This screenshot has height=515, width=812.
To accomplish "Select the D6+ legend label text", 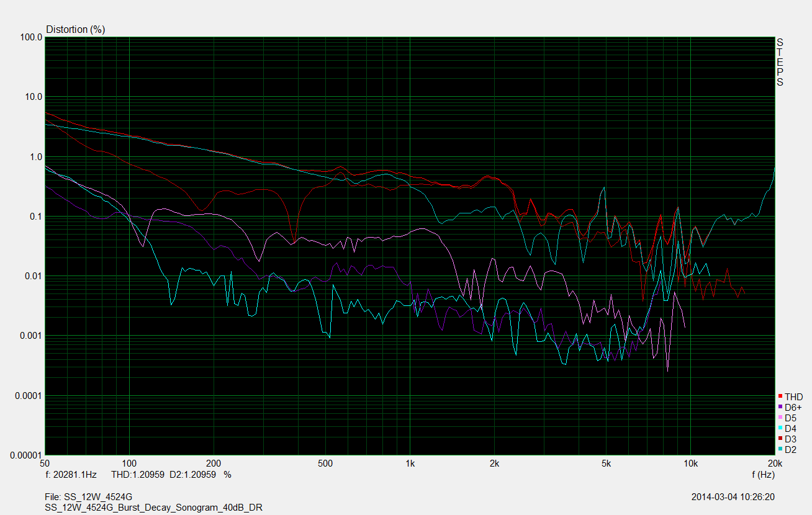I will point(793,407).
